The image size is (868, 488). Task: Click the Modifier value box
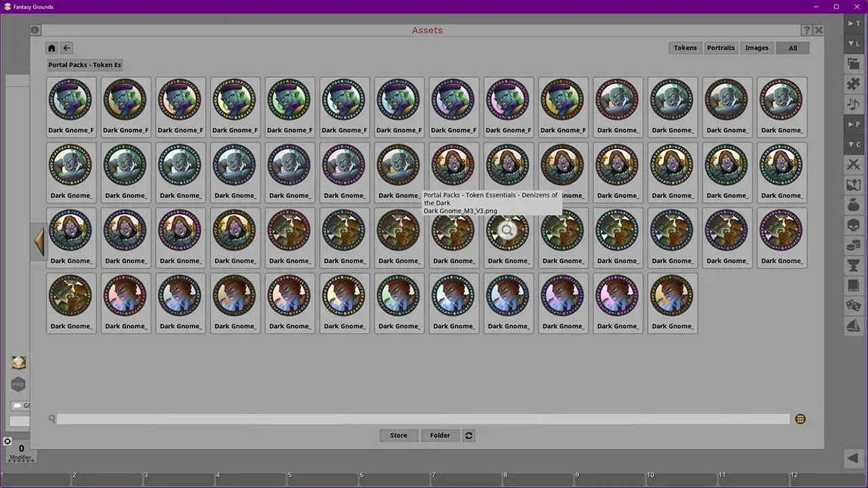(20, 449)
